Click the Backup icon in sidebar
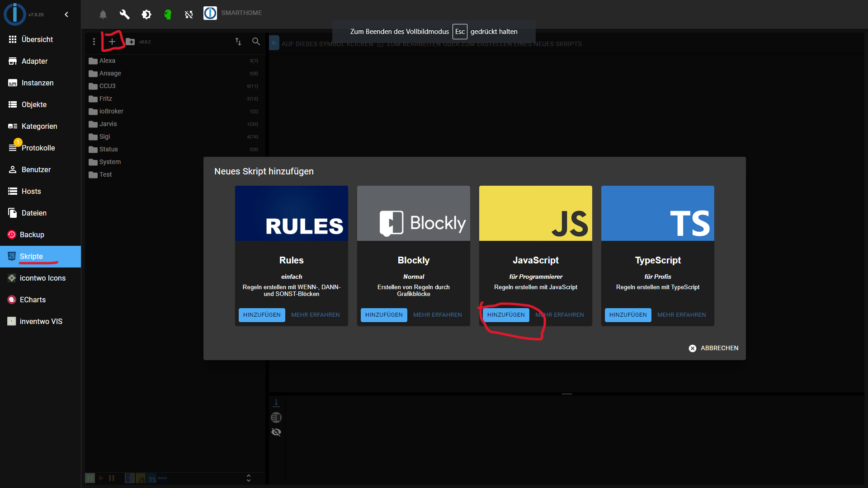The width and height of the screenshot is (868, 488). [12, 235]
